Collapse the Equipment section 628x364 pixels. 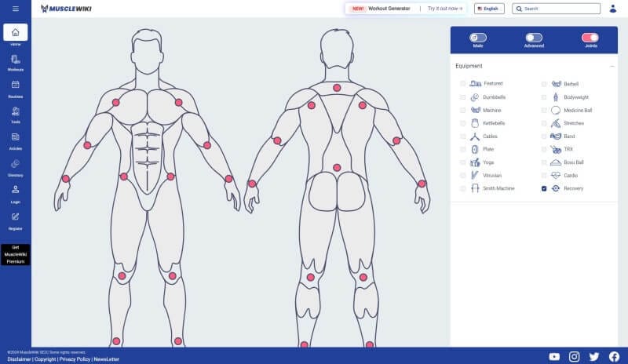(x=612, y=66)
